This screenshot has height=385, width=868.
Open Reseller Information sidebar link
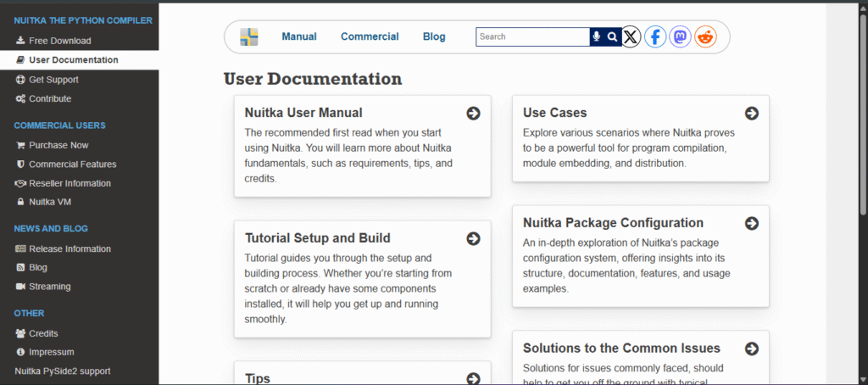coord(70,183)
